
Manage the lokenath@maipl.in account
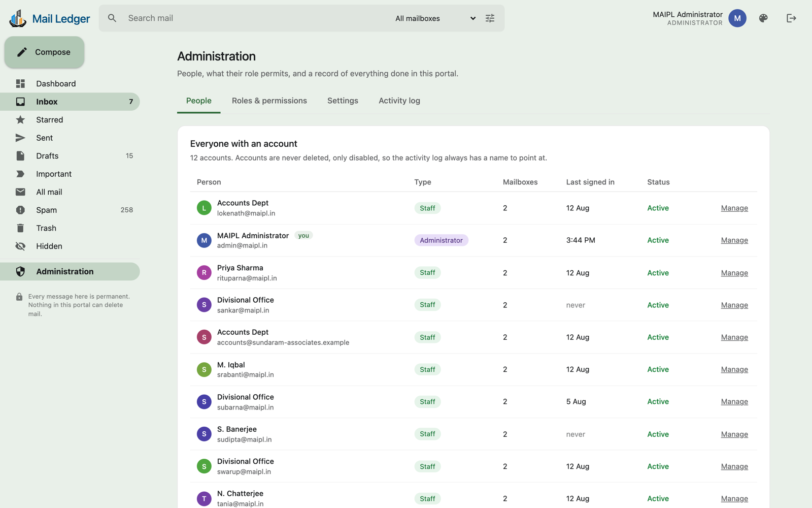pos(734,208)
